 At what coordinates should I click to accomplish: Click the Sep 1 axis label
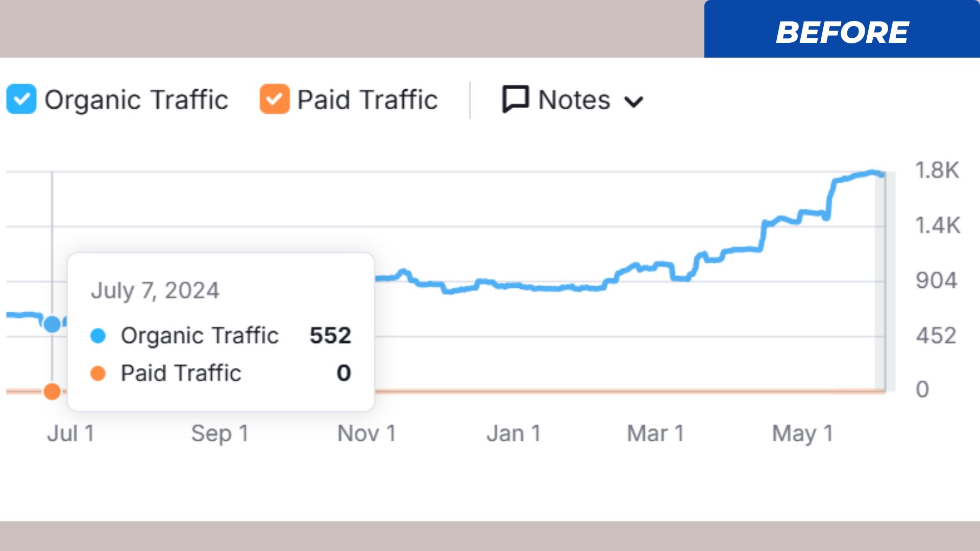click(x=220, y=434)
